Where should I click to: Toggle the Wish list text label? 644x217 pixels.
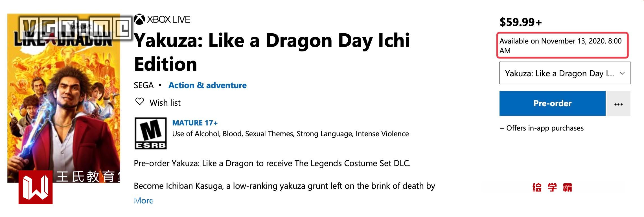[165, 103]
